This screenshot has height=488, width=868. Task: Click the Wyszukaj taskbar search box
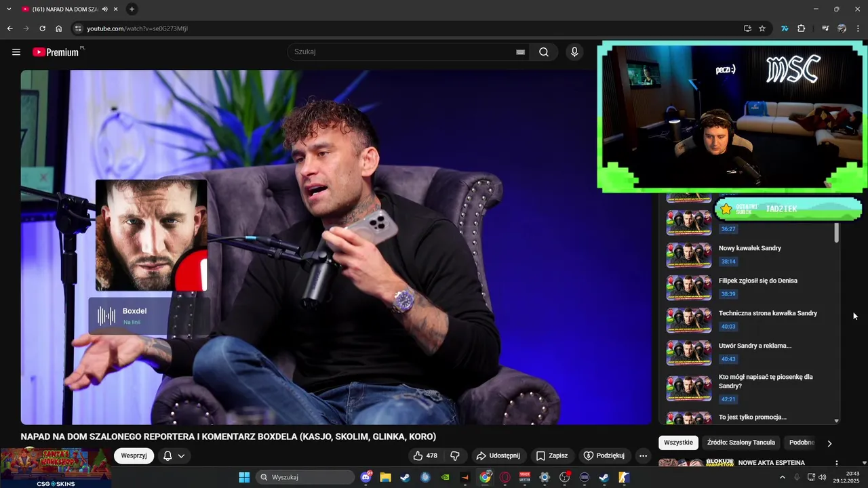[305, 477]
